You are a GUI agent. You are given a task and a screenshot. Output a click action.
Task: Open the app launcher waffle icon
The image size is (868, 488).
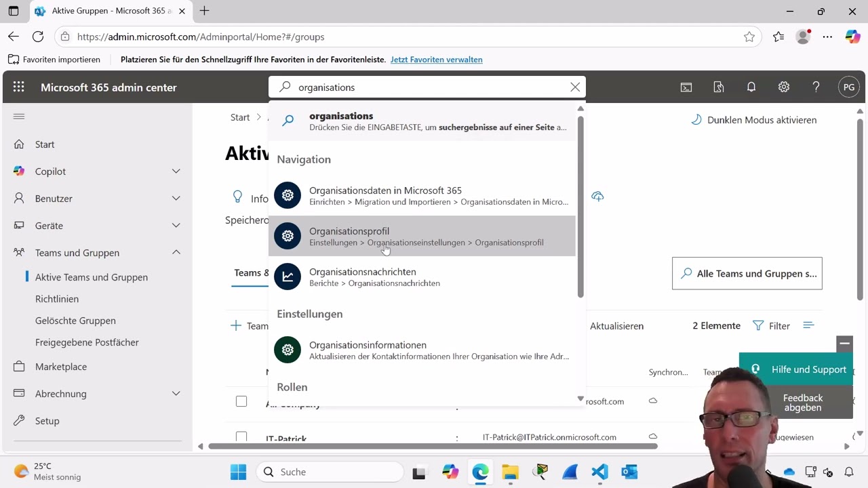tap(18, 87)
